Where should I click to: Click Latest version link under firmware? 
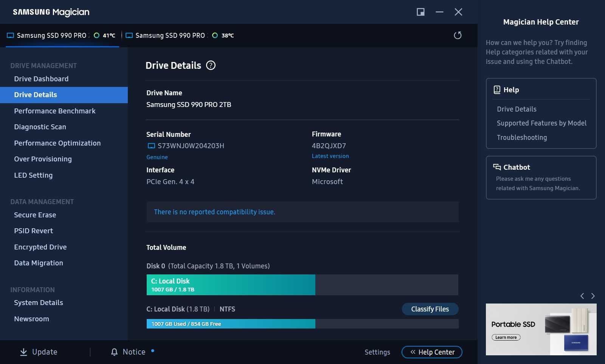[330, 156]
